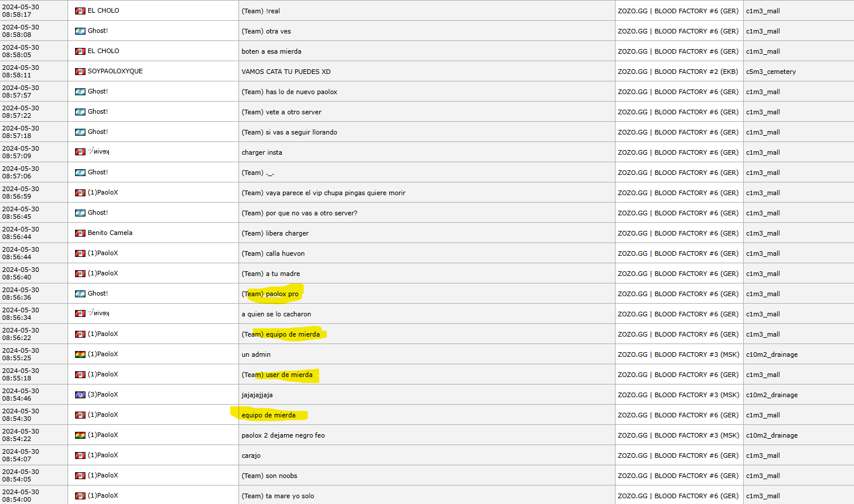Click the highlighted 'user de mierda' message
The image size is (854, 504).
click(277, 375)
